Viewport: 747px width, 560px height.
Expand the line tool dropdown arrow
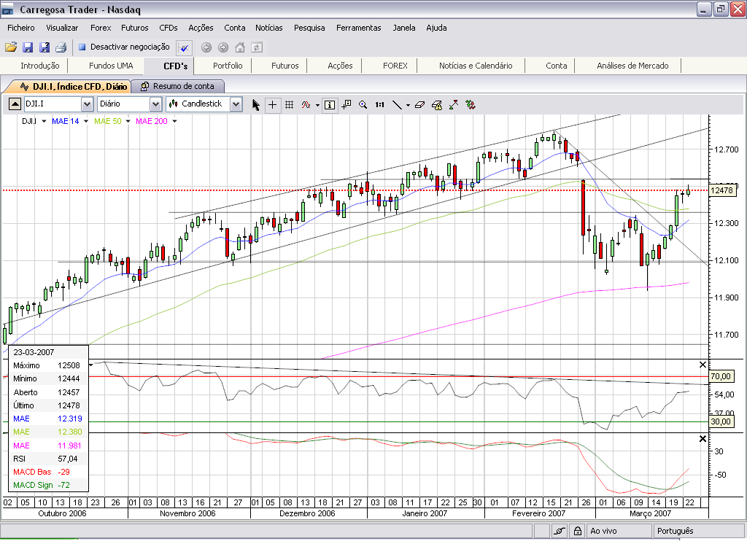[408, 105]
